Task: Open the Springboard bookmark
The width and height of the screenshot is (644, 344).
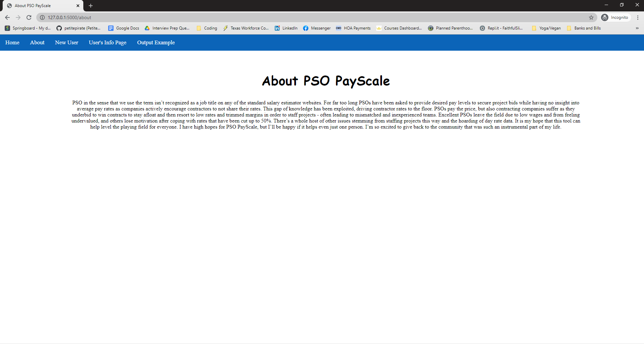Action: click(28, 28)
